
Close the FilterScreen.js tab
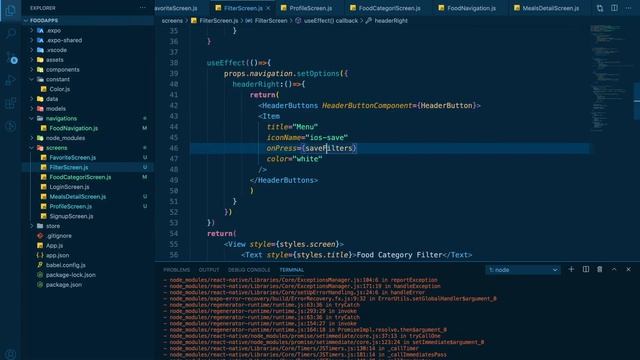coord(268,8)
